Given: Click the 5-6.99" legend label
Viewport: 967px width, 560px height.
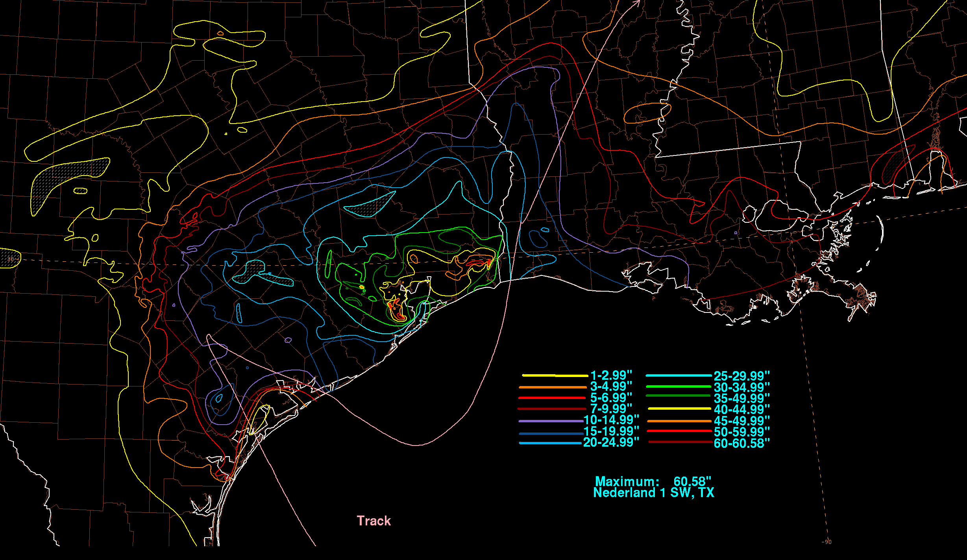Looking at the screenshot, I should coord(611,397).
